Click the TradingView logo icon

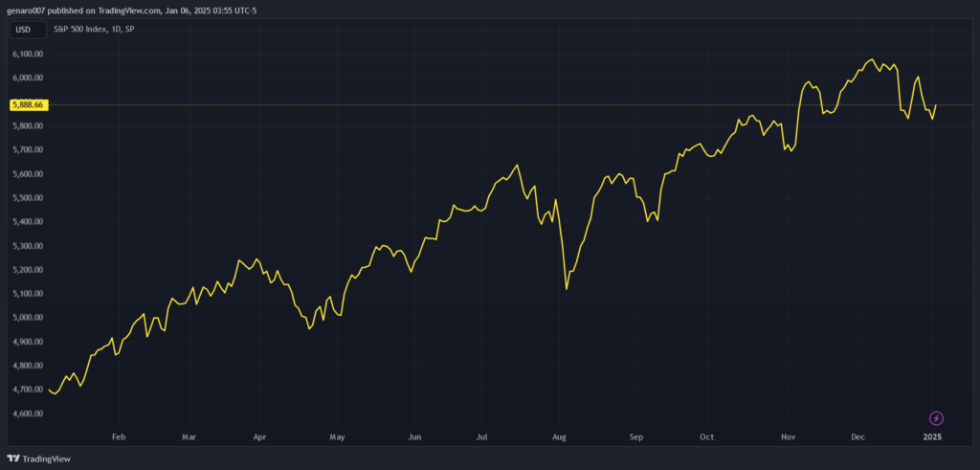13,459
